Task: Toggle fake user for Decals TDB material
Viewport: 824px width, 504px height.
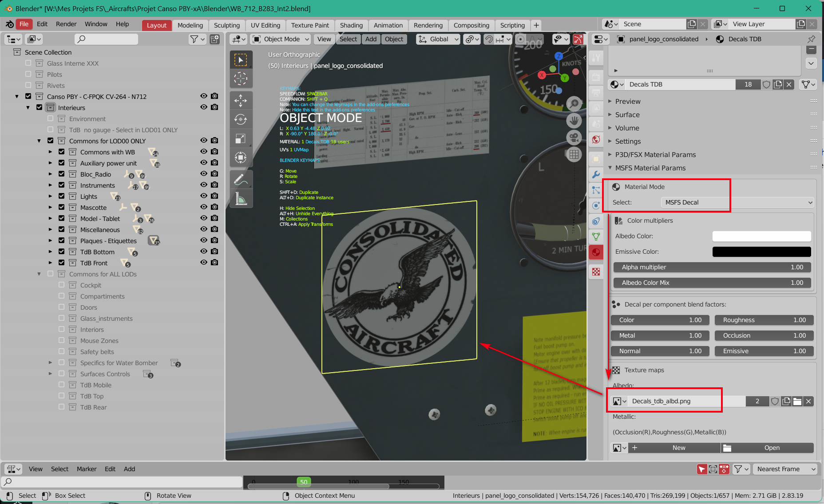Action: click(x=766, y=84)
